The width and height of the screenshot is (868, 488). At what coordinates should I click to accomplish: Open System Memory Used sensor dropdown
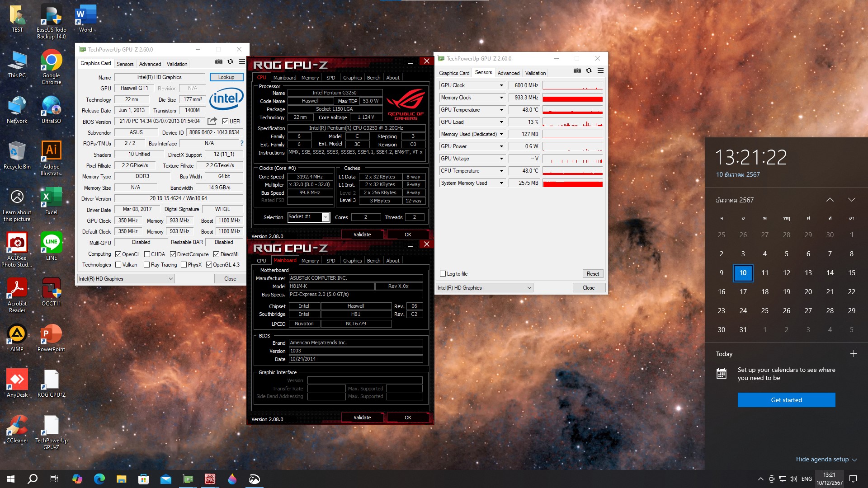[501, 183]
